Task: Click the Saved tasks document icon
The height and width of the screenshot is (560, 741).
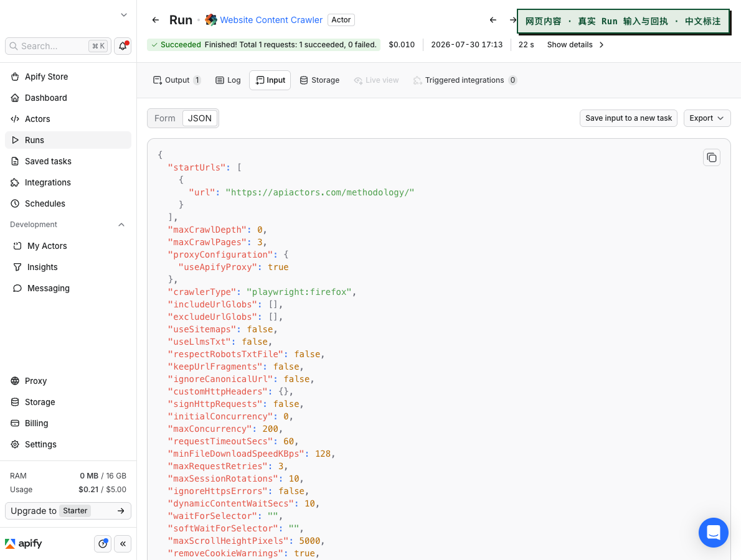Action: point(15,162)
